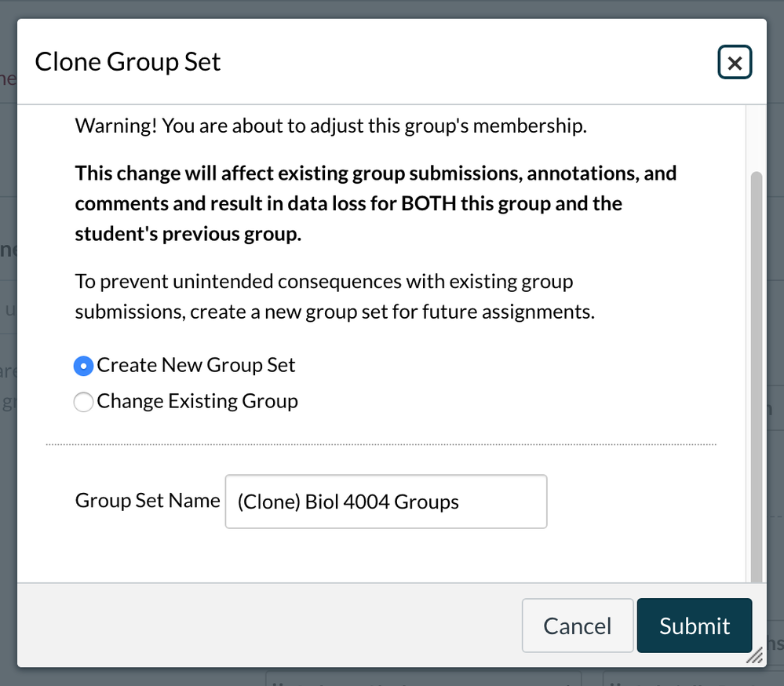Viewport: 784px width, 686px height.
Task: Click the currently selected blue radio button
Action: [x=83, y=365]
